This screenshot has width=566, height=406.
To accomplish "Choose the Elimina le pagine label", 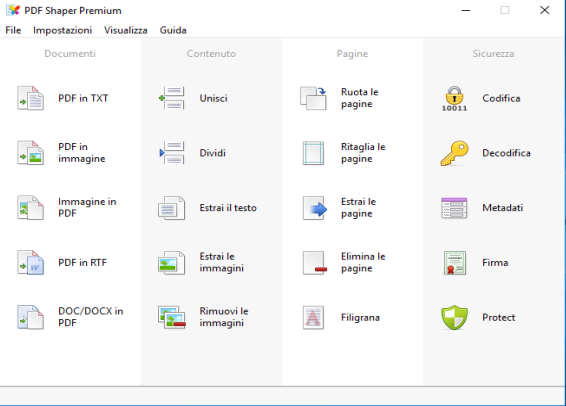I will (363, 263).
